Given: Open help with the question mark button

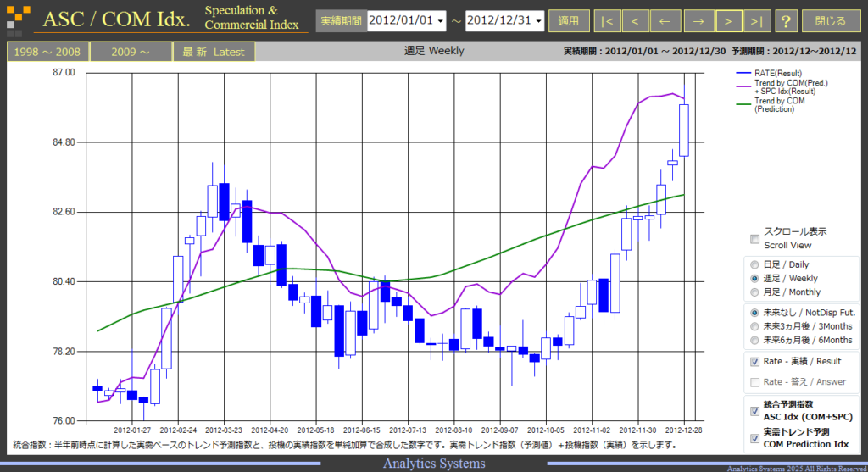Looking at the screenshot, I should 786,21.
